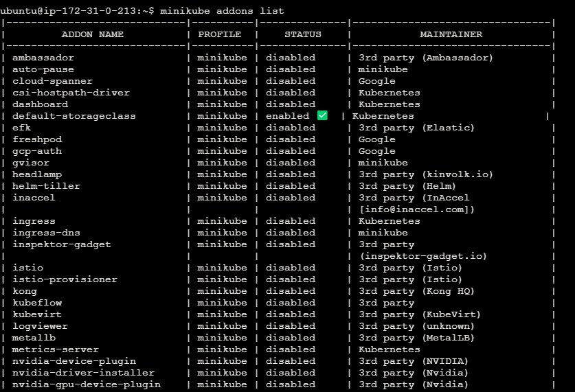Select the kong addon name
575x392 pixels.
[25, 291]
